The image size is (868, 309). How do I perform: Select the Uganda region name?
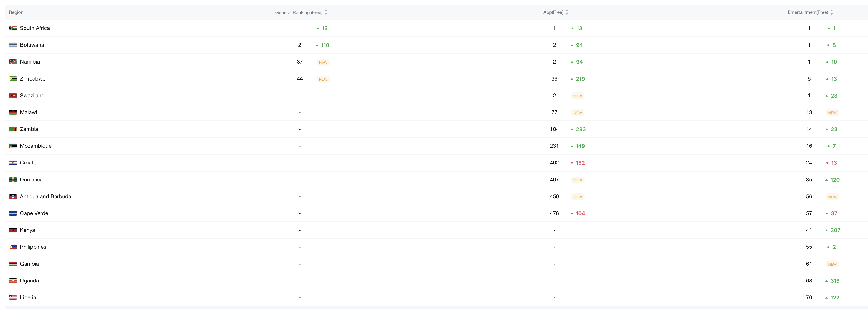click(30, 281)
